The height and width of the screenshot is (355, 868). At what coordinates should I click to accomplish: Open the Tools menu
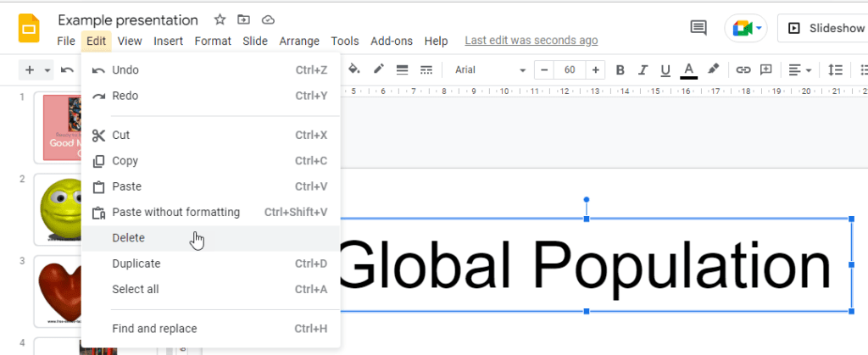pyautogui.click(x=345, y=41)
